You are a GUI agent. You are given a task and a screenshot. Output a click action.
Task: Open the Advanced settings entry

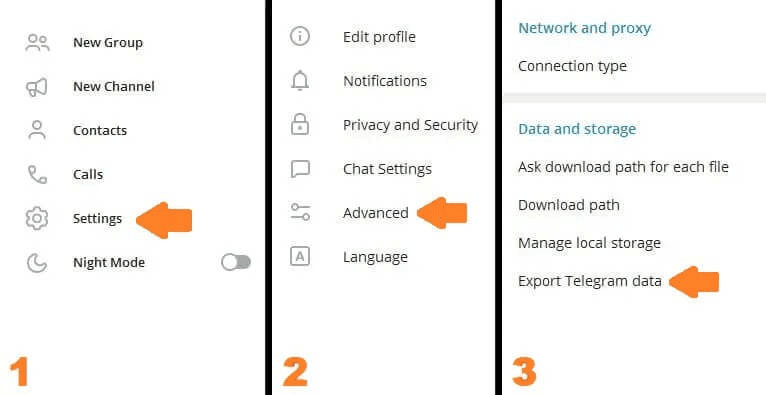[376, 213]
